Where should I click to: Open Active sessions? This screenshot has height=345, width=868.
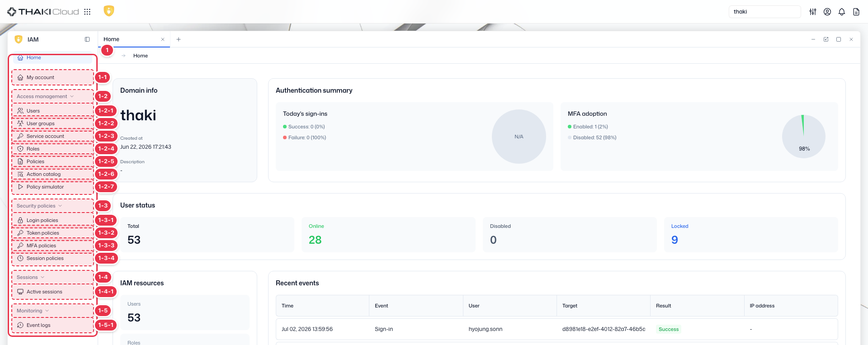(52, 292)
